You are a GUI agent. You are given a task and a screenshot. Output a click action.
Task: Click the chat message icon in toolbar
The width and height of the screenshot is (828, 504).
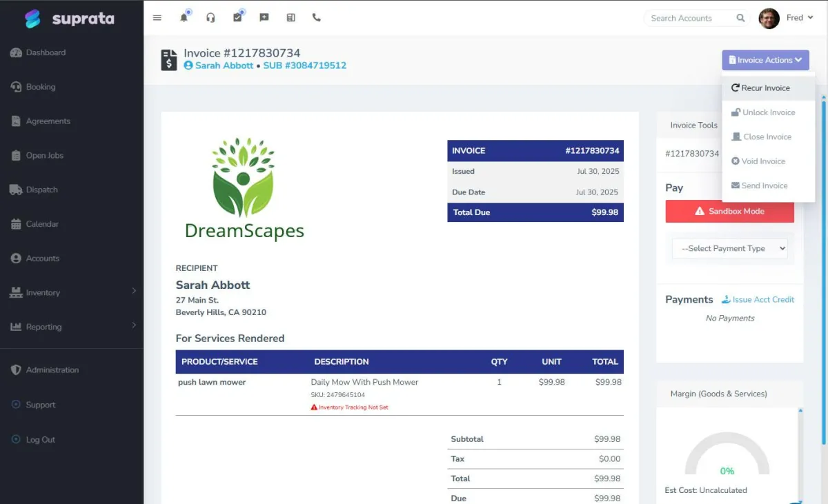click(264, 18)
